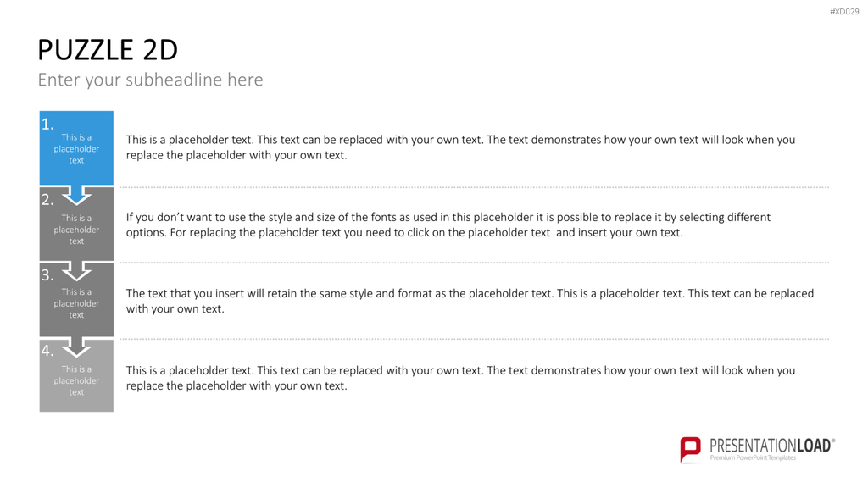Screen dimensions: 868x488
Task: Click the light gray step 4 block
Action: [x=76, y=375]
